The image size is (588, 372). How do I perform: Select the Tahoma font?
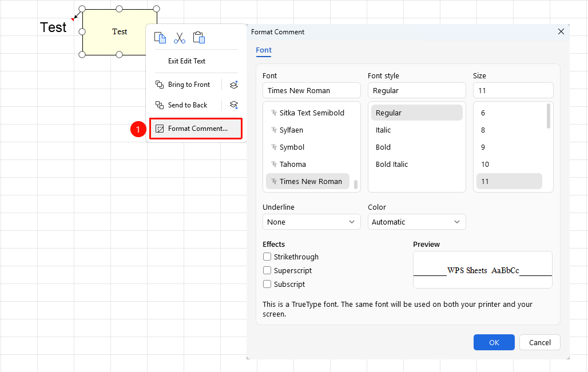[308, 164]
